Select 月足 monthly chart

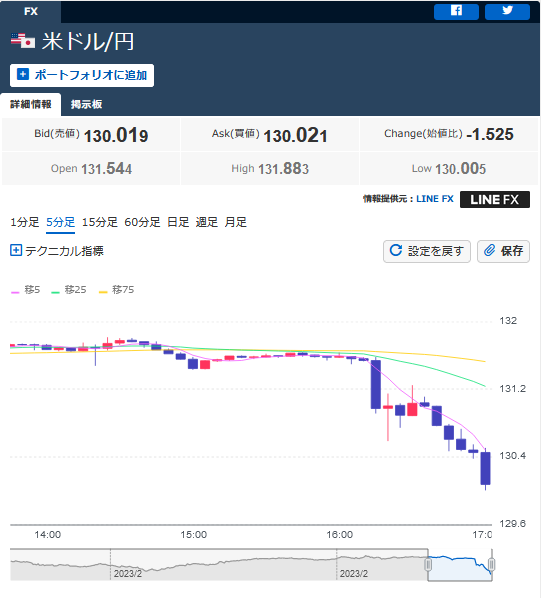pyautogui.click(x=236, y=222)
